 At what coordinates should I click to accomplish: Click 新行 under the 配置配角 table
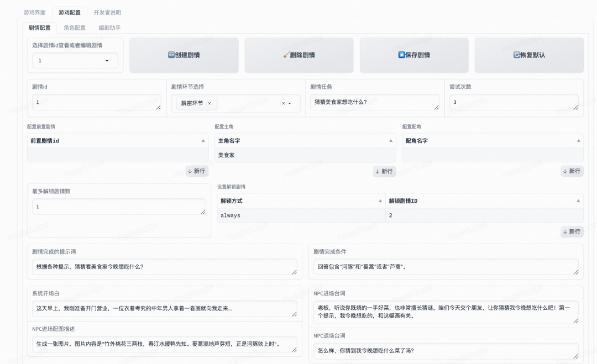pyautogui.click(x=572, y=172)
